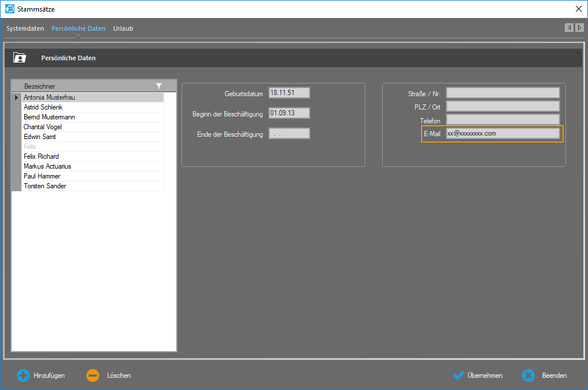Screen dimensions: 588x390
Task: Switch to the Systemdaten tab
Action: pos(25,28)
